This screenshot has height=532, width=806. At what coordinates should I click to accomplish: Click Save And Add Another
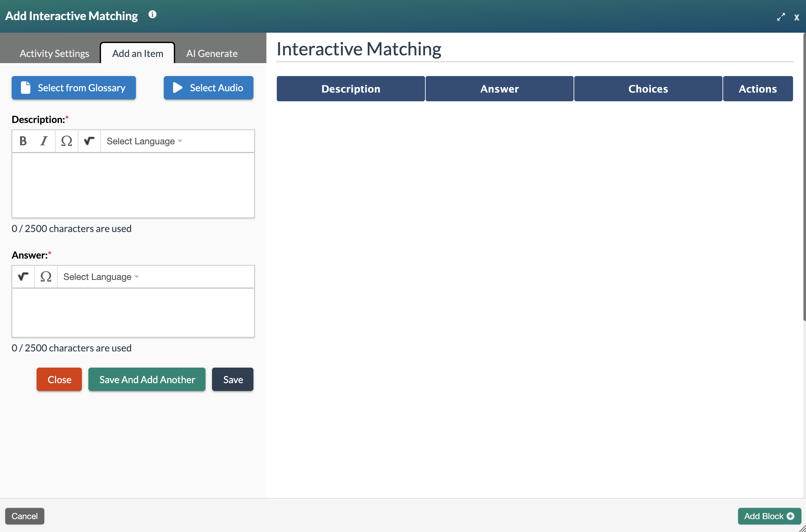coord(147,379)
